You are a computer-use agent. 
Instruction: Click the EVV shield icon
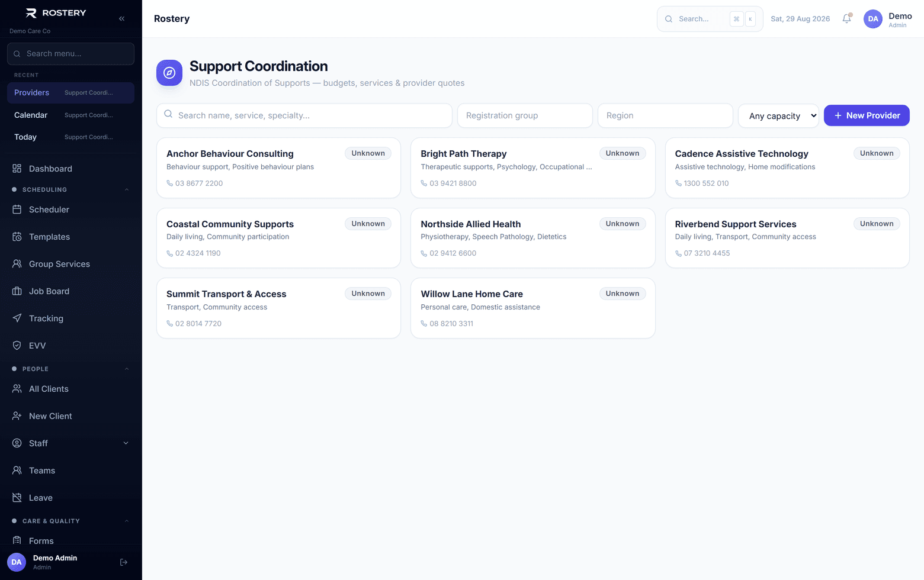coord(17,346)
